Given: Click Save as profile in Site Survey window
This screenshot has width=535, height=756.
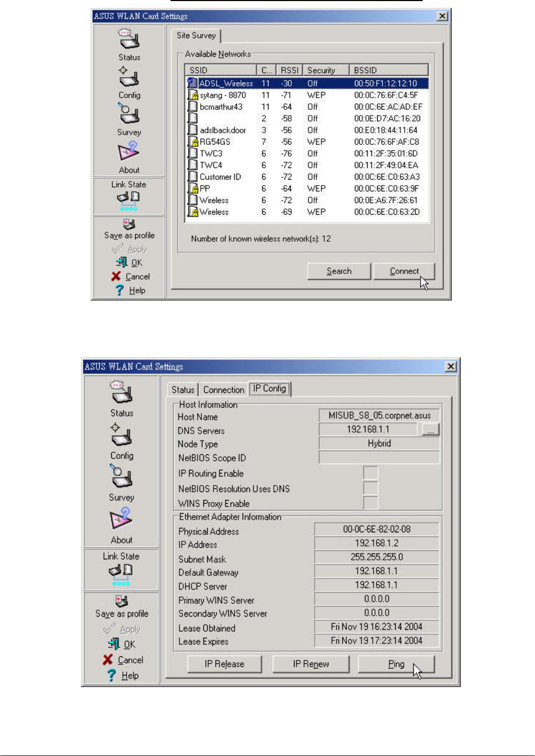Looking at the screenshot, I should (129, 230).
